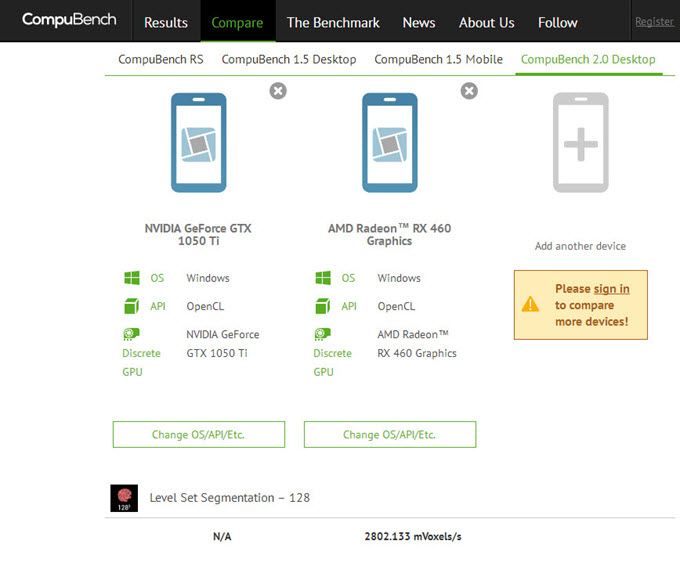Click Add another device text
The image size is (680, 565).
[x=580, y=246]
